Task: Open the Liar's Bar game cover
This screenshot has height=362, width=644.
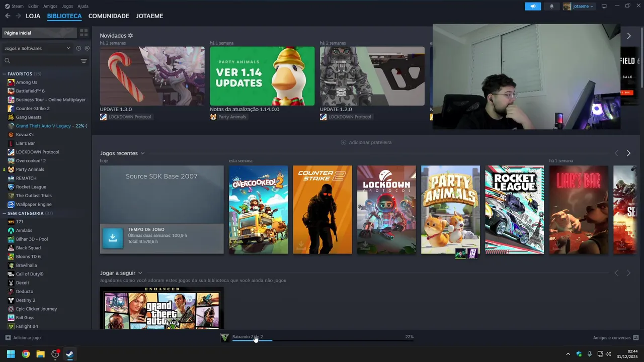Action: (579, 210)
